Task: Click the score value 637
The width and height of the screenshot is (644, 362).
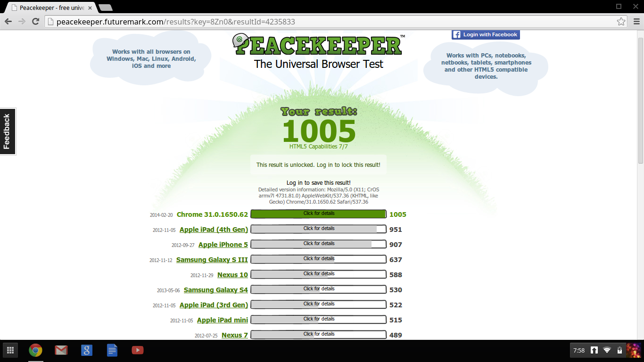Action: click(396, 260)
